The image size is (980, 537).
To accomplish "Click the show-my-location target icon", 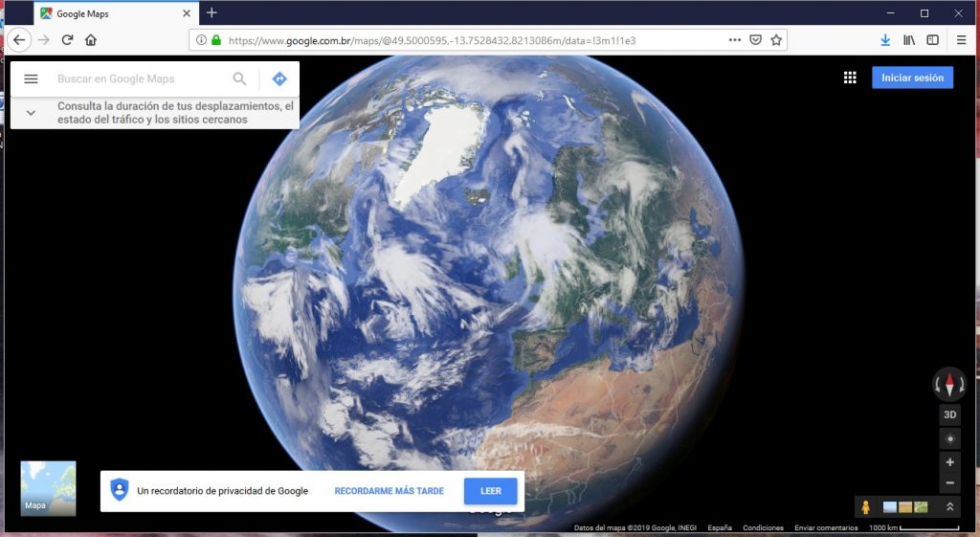I will pos(949,438).
